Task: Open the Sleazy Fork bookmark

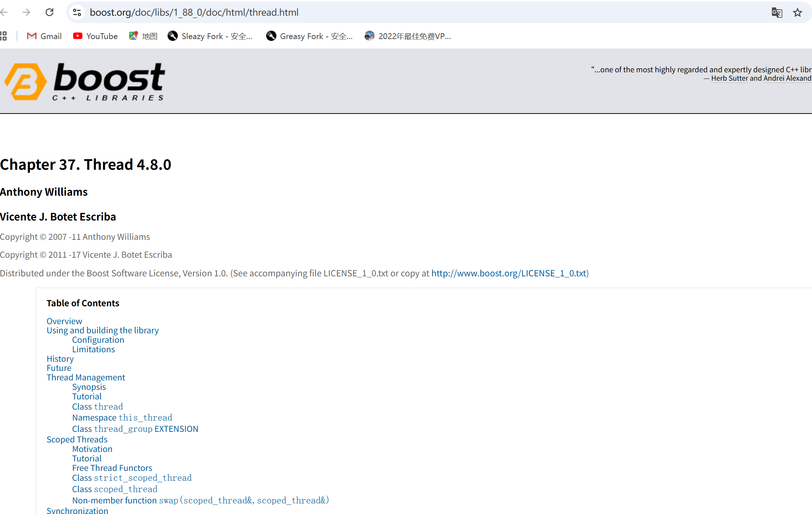Action: 210,36
